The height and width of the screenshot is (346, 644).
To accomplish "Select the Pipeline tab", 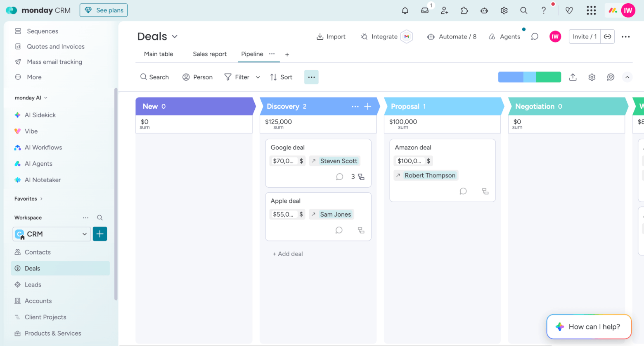I will (252, 54).
